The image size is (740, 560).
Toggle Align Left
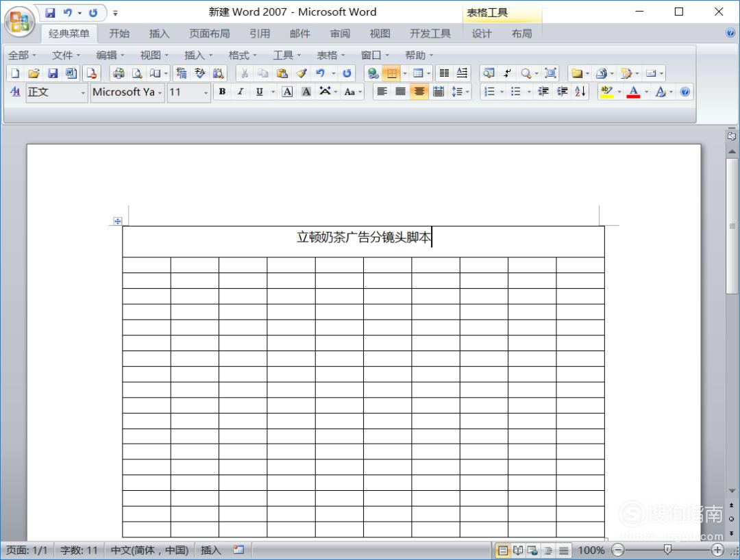click(x=382, y=92)
